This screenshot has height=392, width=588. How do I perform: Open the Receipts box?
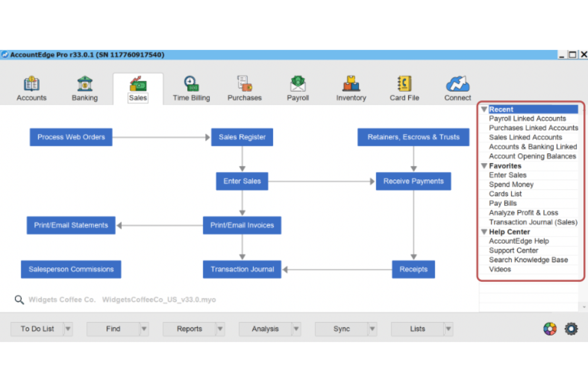(x=414, y=269)
